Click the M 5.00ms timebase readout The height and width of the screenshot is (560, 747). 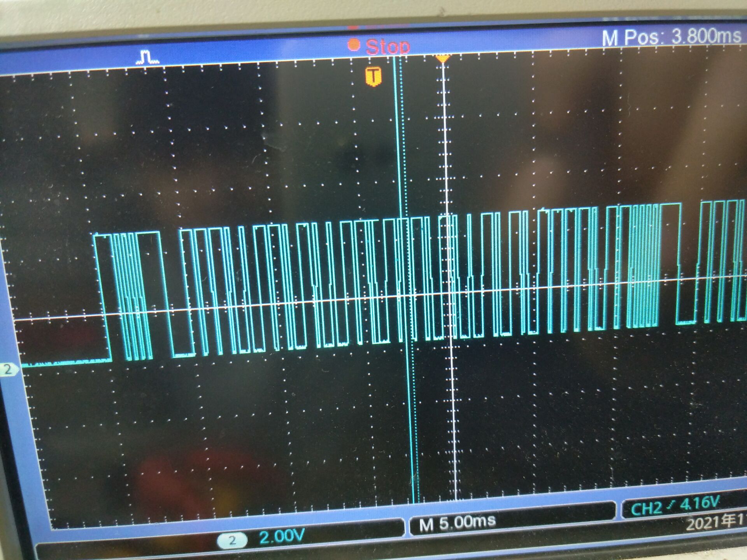tap(458, 523)
